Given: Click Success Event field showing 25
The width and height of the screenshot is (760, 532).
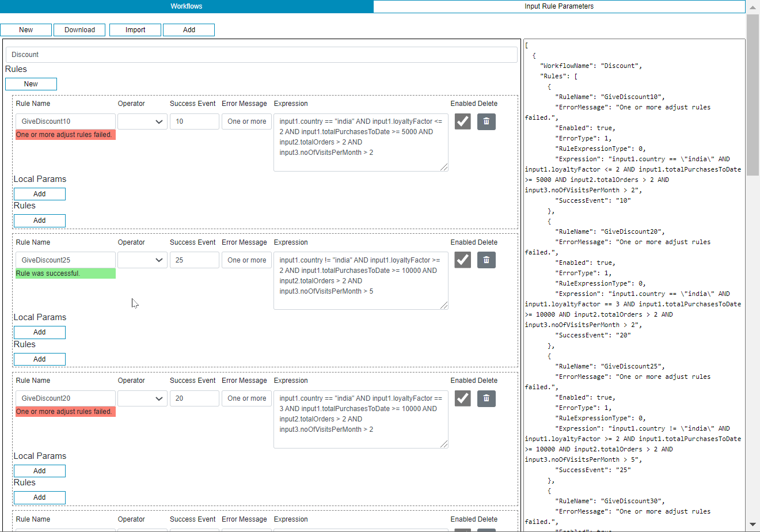Looking at the screenshot, I should (x=195, y=260).
